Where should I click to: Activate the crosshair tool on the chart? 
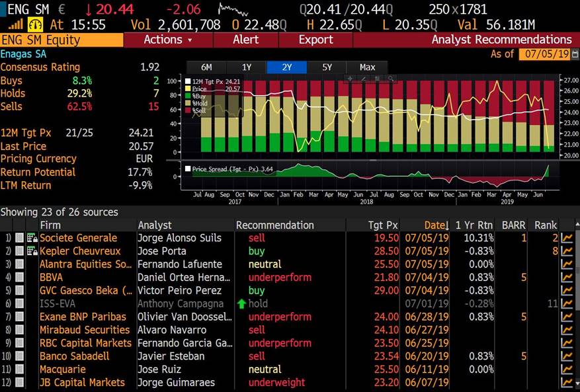pyautogui.click(x=350, y=79)
